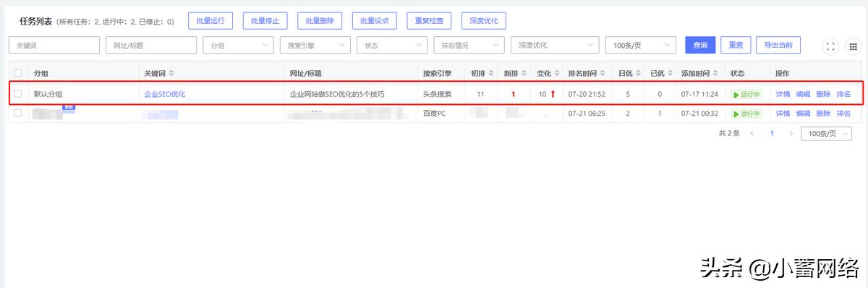Sort by 添加时间 column arrows
Viewport: 868px width, 288px height.
click(715, 73)
